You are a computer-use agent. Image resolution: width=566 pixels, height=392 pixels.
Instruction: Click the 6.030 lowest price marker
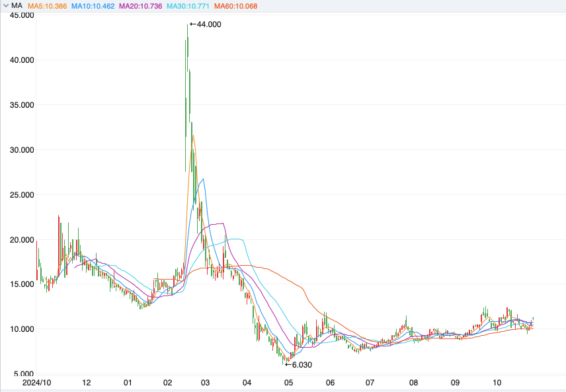click(x=298, y=364)
